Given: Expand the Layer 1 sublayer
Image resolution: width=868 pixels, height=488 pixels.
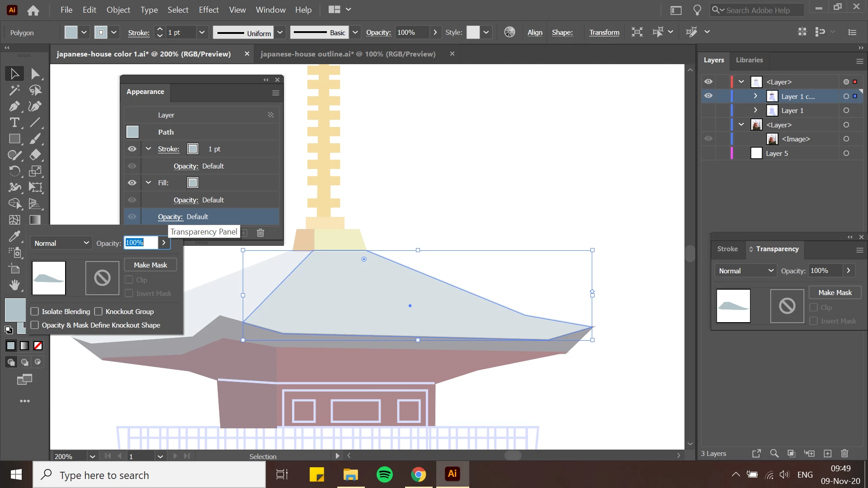Looking at the screenshot, I should (755, 110).
